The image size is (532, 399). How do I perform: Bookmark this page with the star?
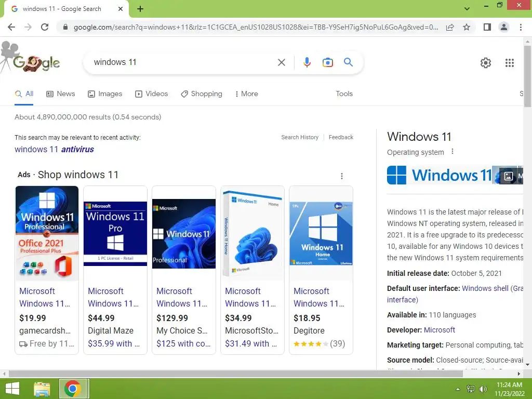click(x=467, y=27)
